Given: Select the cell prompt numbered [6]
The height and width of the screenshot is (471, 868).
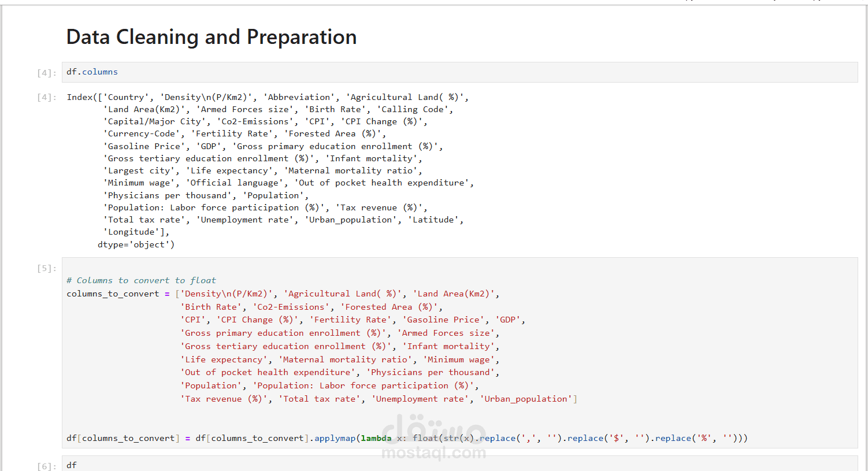Looking at the screenshot, I should coord(47,466).
